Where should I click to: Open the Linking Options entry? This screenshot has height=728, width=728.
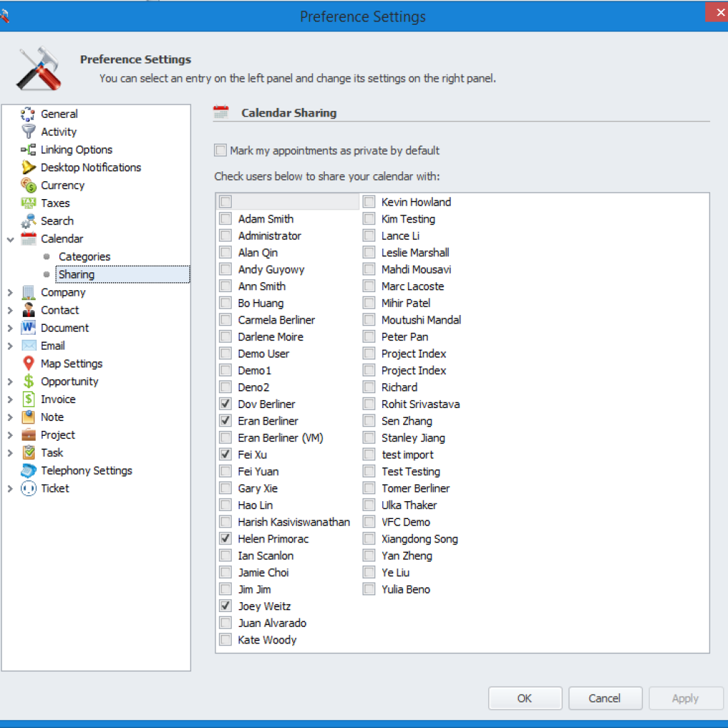tap(76, 150)
